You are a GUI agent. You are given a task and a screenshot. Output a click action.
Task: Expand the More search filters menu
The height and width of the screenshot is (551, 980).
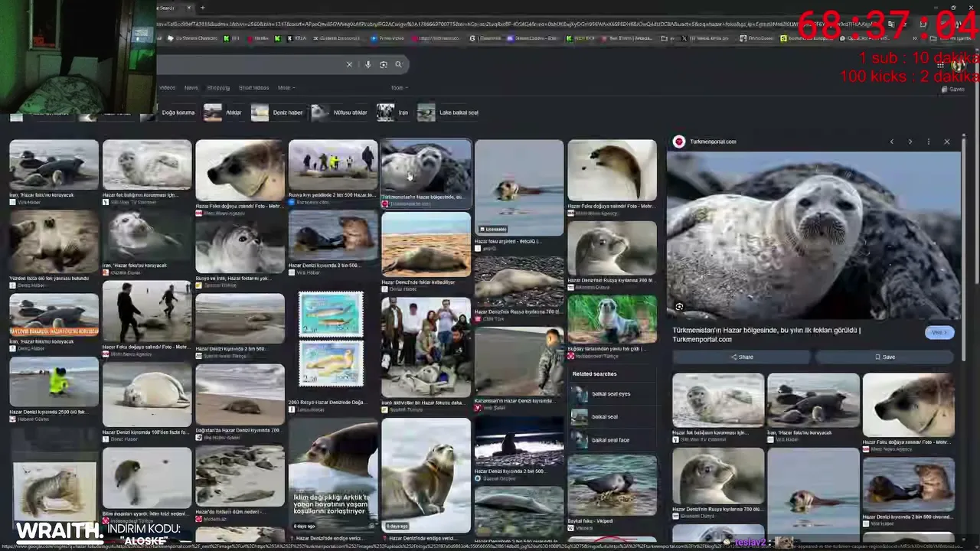tap(286, 87)
